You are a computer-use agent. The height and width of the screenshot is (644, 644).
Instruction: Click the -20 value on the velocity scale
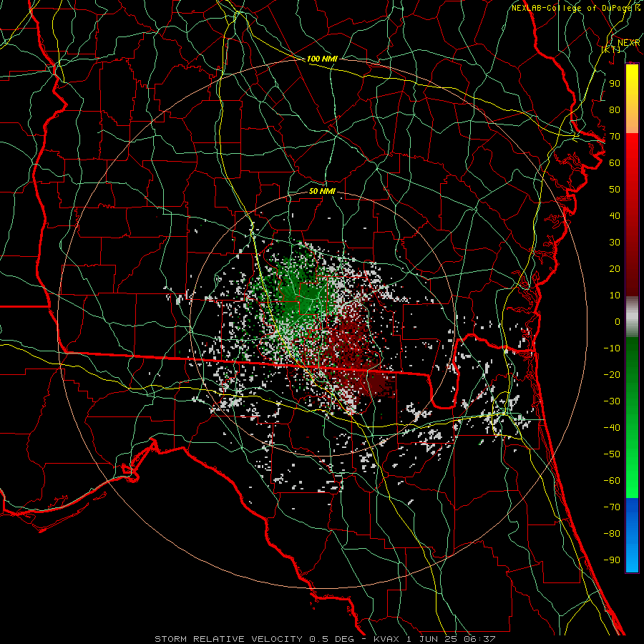click(612, 375)
